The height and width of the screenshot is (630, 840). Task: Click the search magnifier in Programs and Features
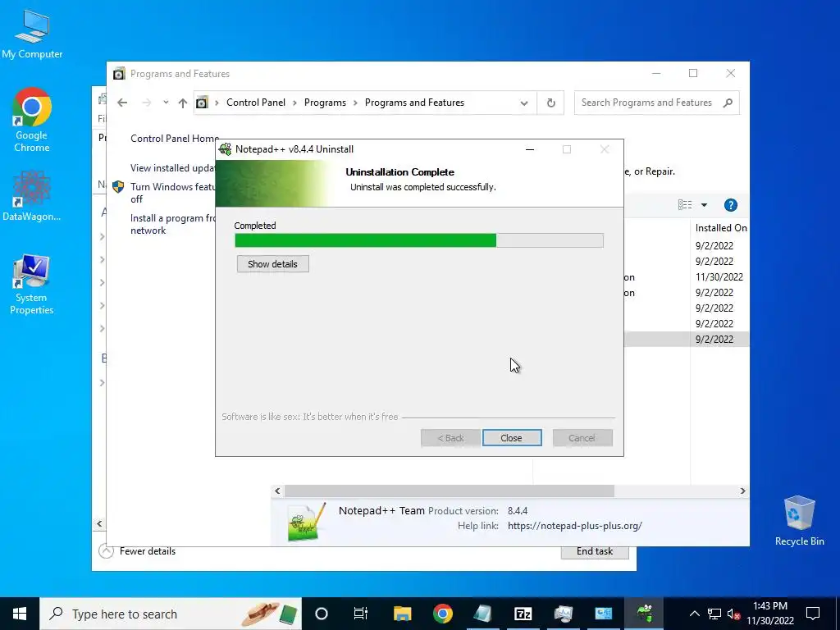(728, 103)
